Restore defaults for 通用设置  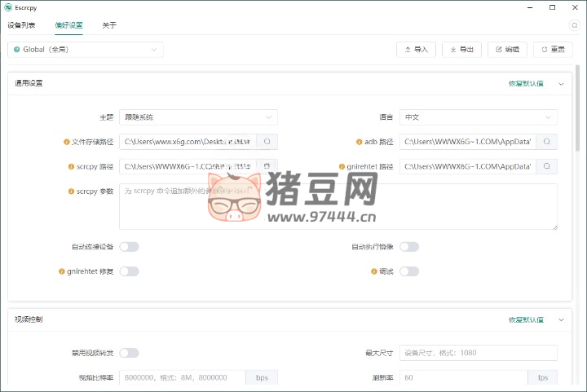tap(526, 83)
